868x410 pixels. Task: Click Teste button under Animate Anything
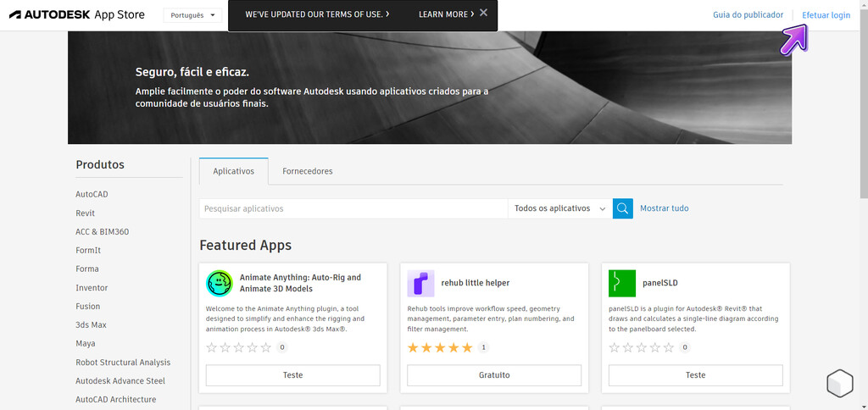click(x=292, y=375)
